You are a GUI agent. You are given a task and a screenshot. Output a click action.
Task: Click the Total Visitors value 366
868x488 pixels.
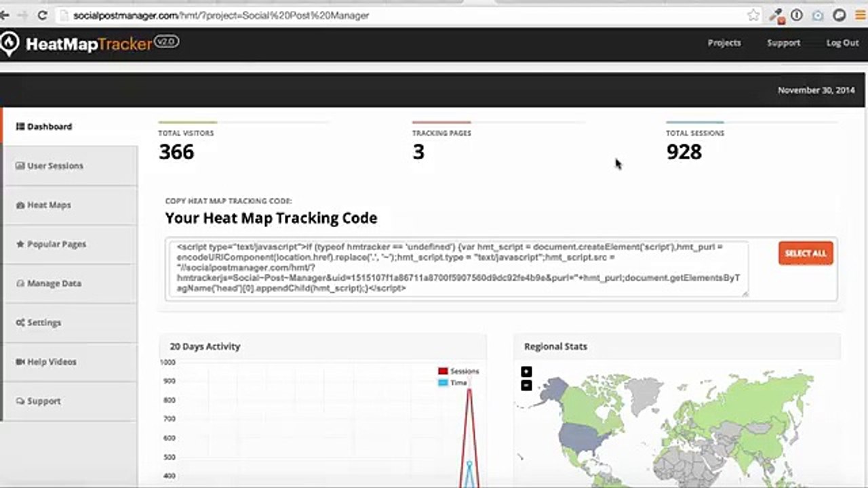(x=176, y=152)
